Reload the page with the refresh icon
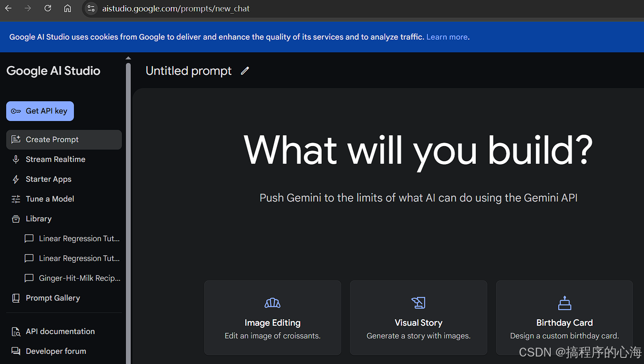This screenshot has width=644, height=364. tap(48, 8)
